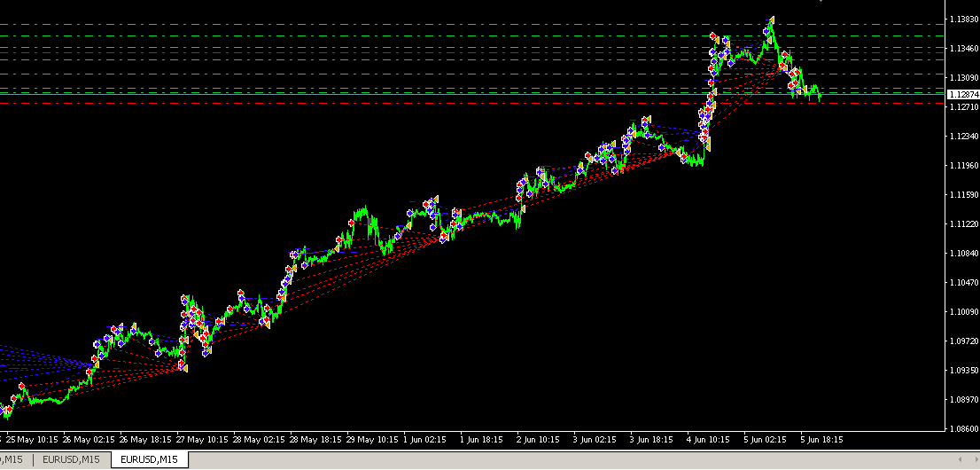Click the 1.13090 price level on the scale

pos(964,78)
